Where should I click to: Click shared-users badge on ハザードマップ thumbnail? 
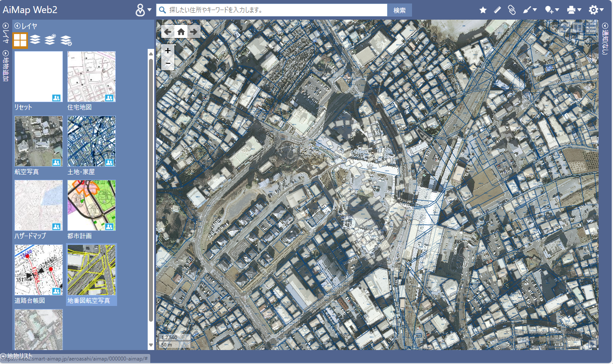(x=56, y=227)
